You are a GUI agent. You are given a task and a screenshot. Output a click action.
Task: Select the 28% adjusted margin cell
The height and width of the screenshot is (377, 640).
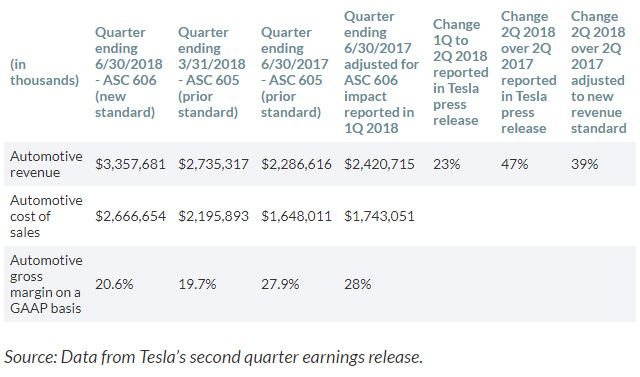point(358,284)
